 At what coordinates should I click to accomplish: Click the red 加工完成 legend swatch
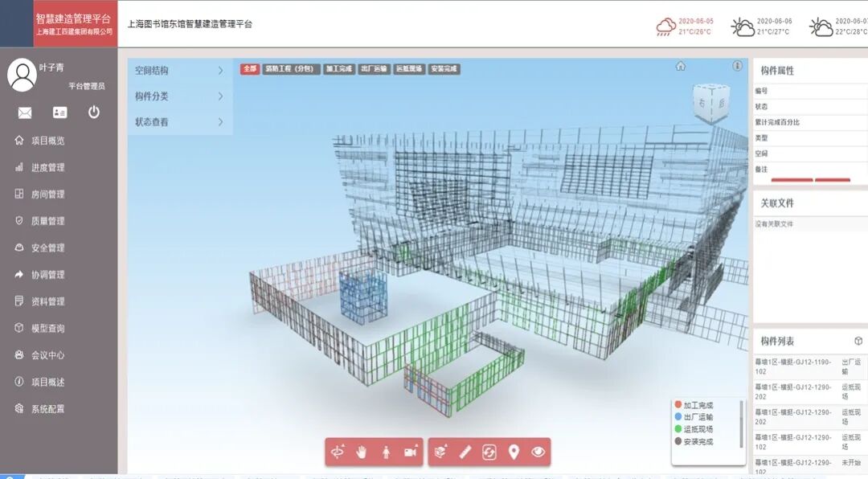(x=678, y=405)
